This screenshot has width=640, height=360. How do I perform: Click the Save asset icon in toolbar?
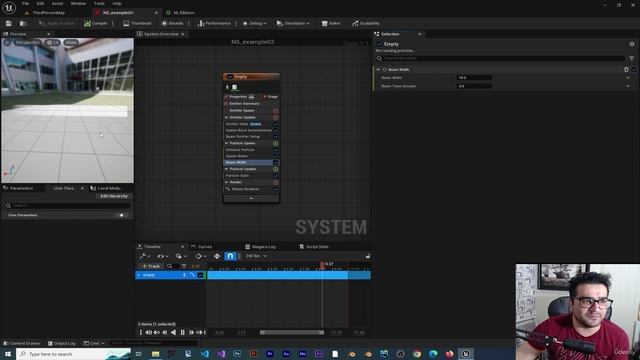click(x=9, y=23)
